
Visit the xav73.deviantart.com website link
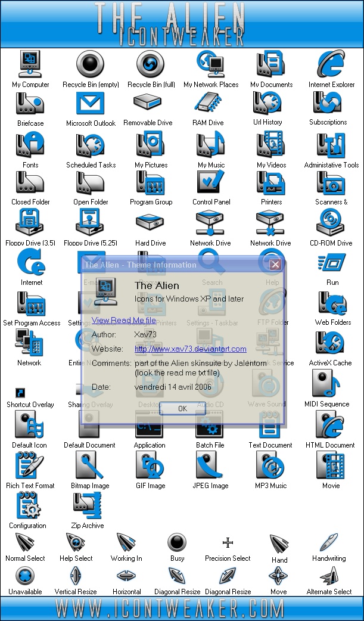(x=191, y=349)
